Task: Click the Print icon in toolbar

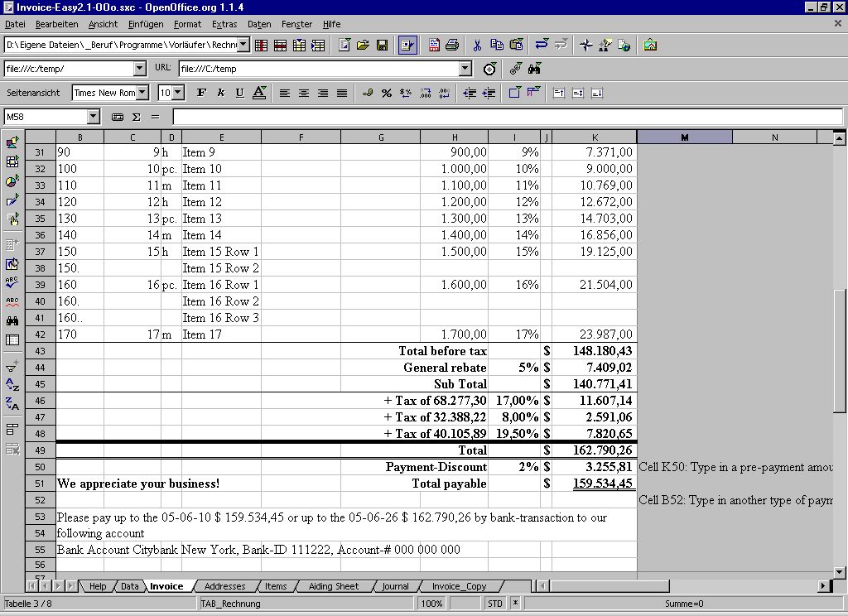Action: 452,45
